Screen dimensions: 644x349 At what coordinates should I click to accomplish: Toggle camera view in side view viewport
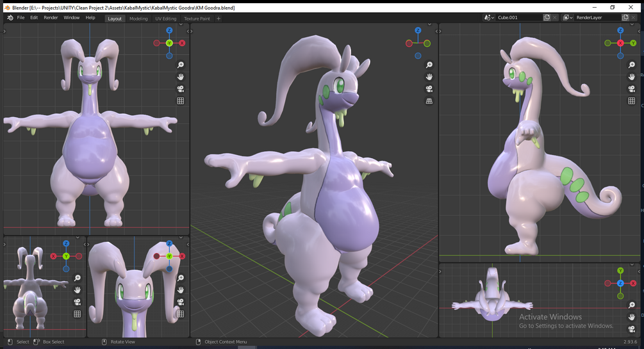(632, 88)
